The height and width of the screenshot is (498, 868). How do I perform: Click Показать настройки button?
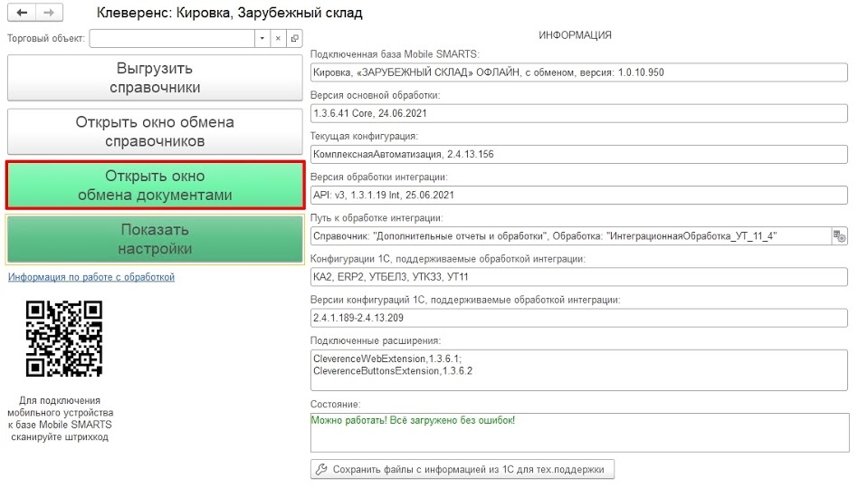155,239
